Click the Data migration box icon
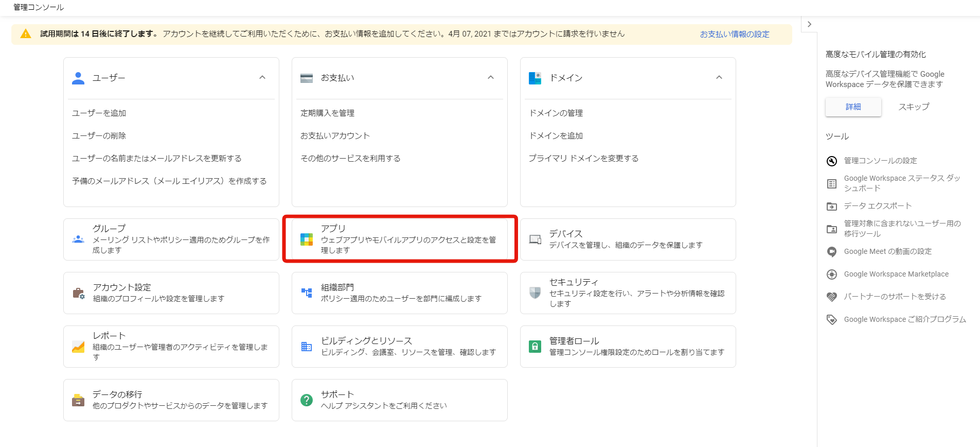 pos(78,400)
